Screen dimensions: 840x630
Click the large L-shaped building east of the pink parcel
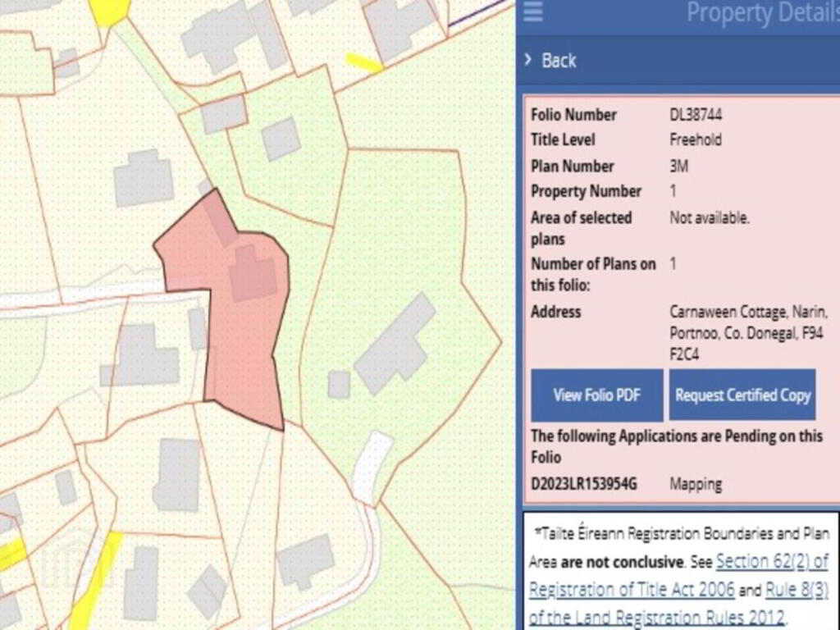tap(394, 345)
